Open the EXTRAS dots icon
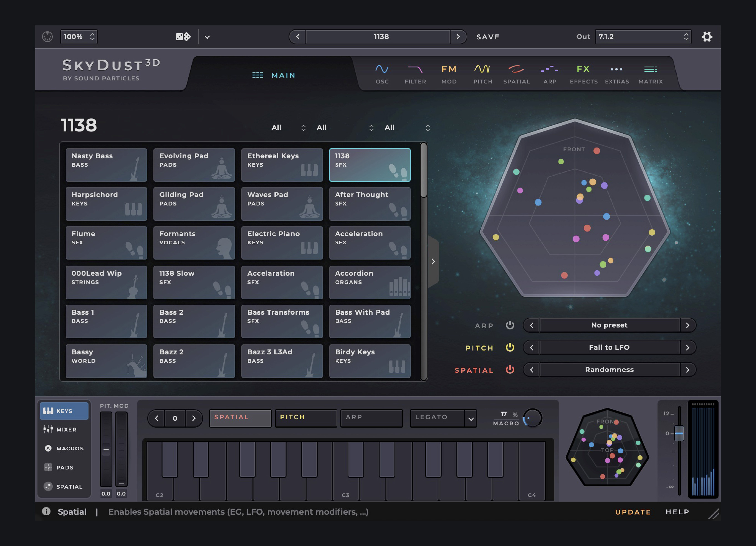 point(617,74)
